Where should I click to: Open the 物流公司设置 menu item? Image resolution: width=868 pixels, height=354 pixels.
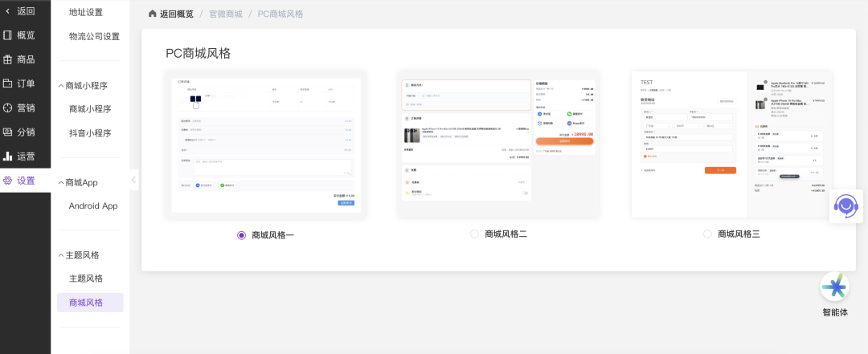click(x=94, y=36)
